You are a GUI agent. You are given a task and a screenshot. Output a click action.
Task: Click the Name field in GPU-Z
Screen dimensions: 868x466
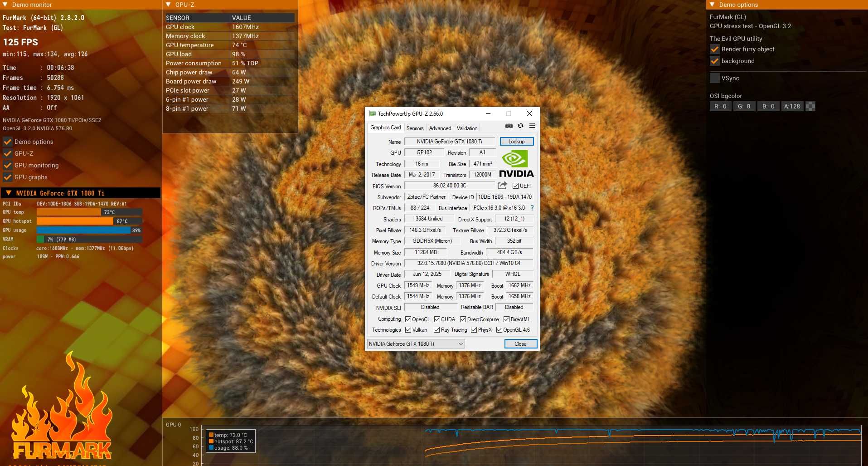tap(449, 142)
